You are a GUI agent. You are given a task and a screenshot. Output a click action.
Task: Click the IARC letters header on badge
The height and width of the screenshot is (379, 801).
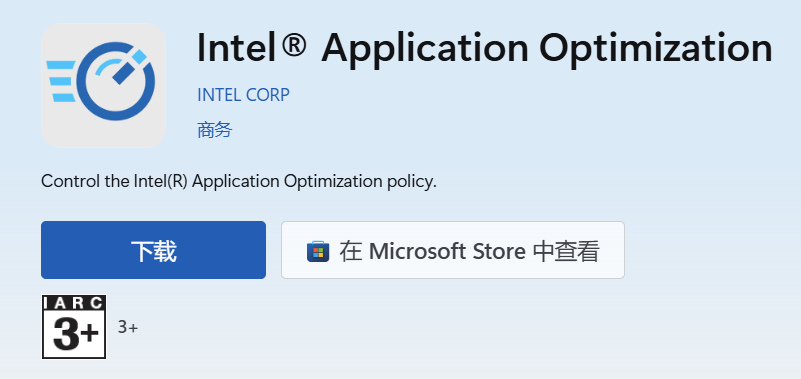(74, 303)
